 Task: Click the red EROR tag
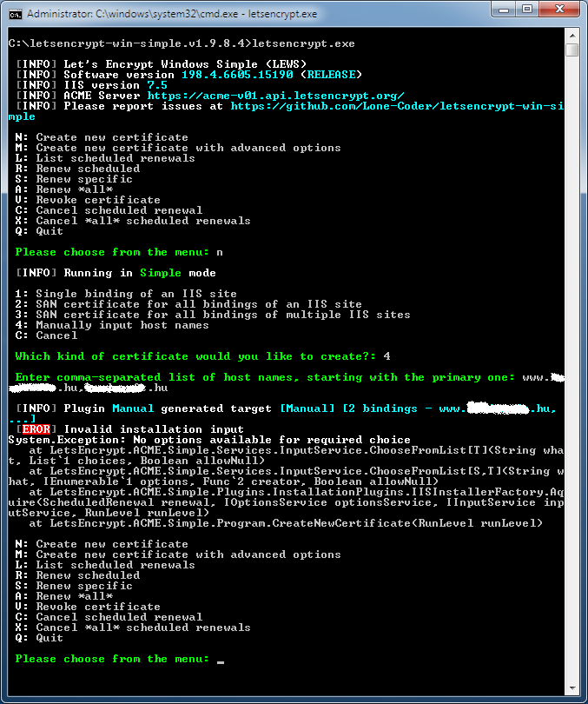(x=36, y=429)
